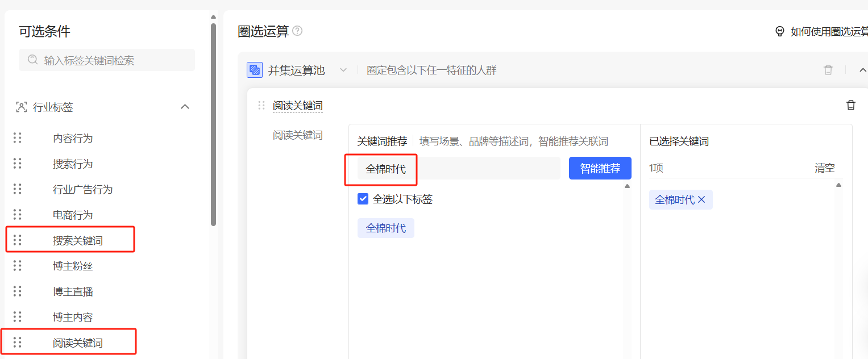Click the drag handle beside 阅读关键词 in sidebar

pos(17,341)
